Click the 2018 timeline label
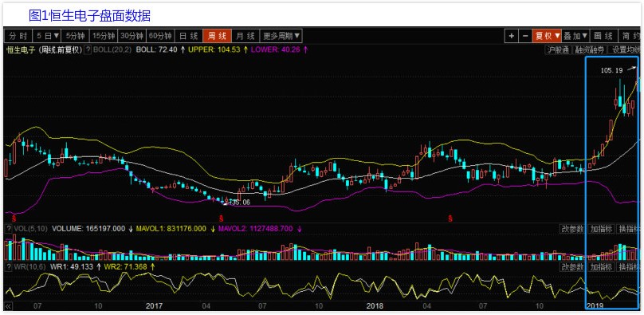 click(x=375, y=306)
